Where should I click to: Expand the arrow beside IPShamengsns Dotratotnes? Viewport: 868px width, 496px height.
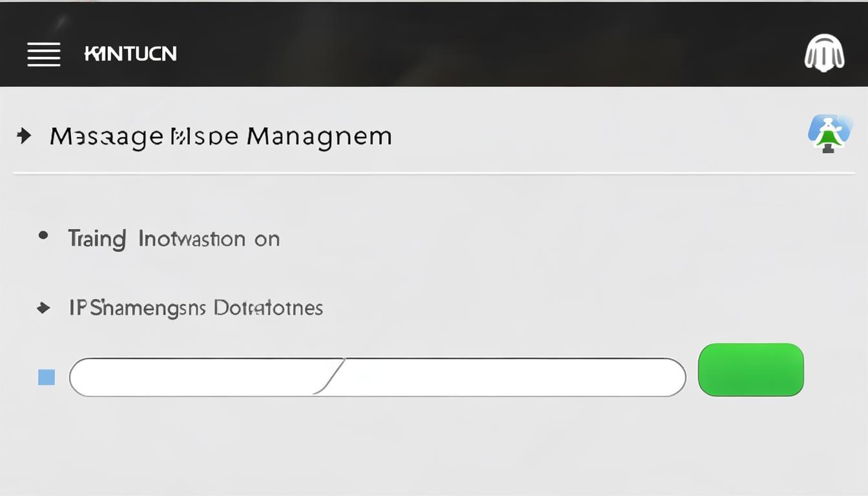(43, 308)
